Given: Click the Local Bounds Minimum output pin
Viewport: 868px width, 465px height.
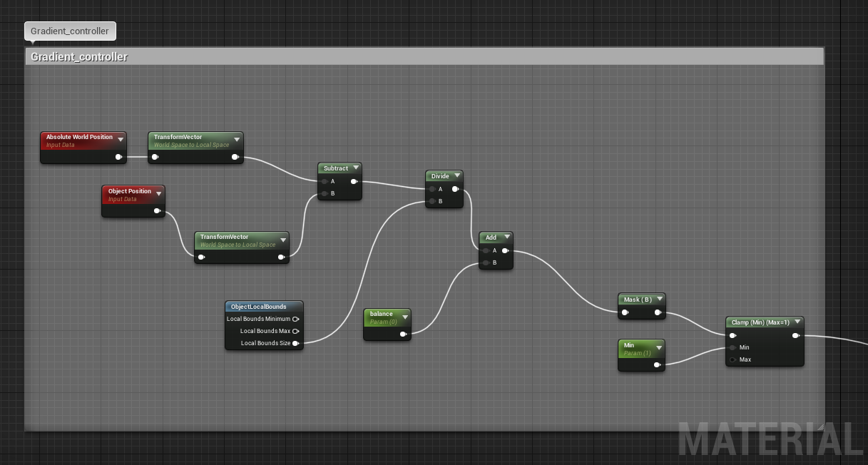Looking at the screenshot, I should (x=296, y=319).
